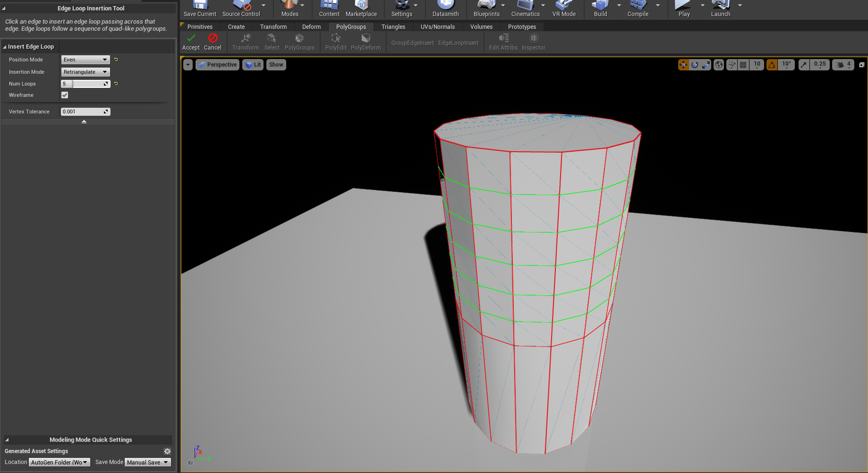
Task: Uncheck the Wireframe checkbox
Action: tap(65, 95)
